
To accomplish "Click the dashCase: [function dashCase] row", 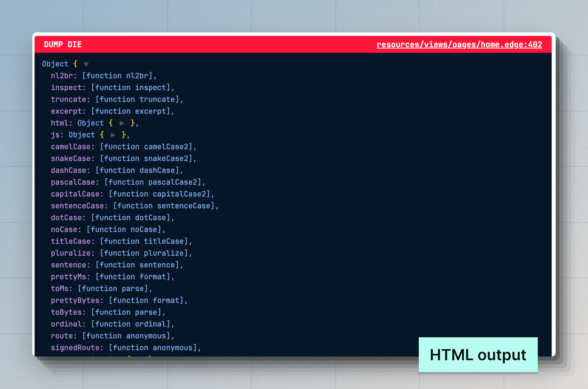I will click(117, 170).
